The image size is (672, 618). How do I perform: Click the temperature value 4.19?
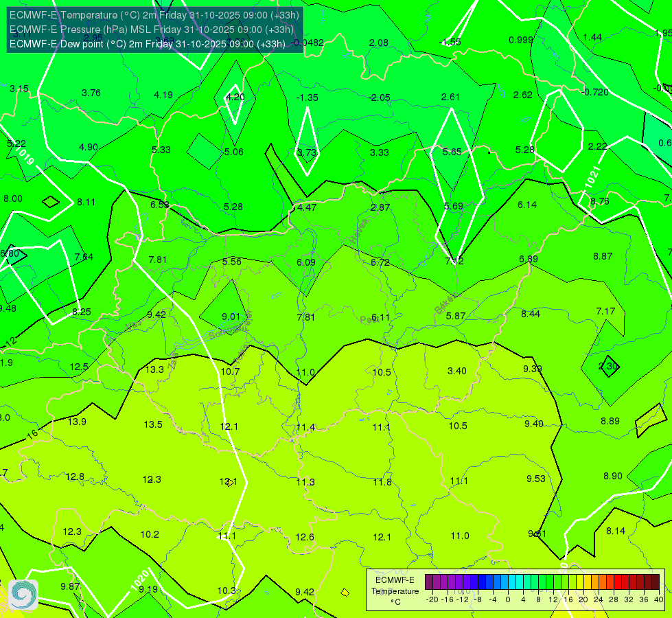[163, 95]
